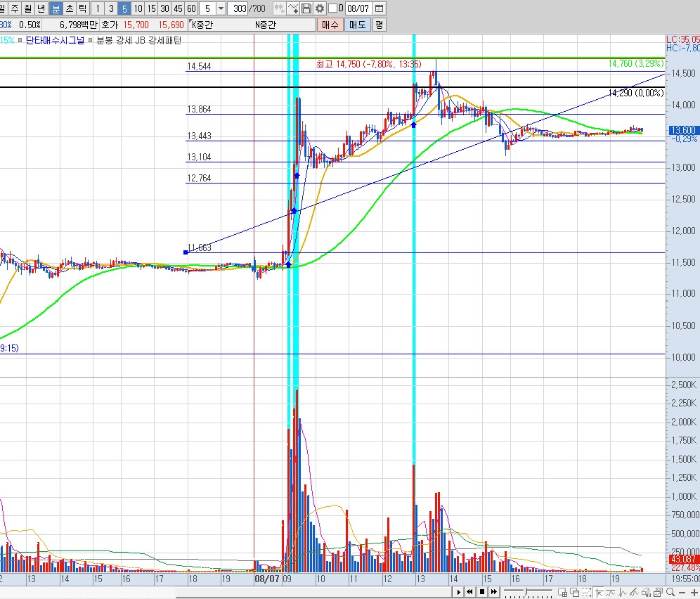
Task: Click the overlapping windows layout icon
Action: click(575, 592)
